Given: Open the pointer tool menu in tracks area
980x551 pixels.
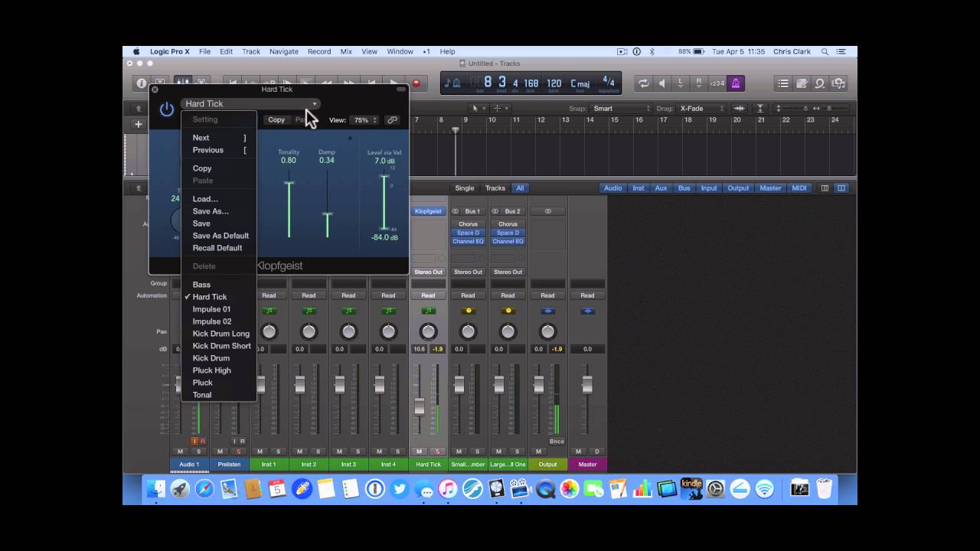Looking at the screenshot, I should [477, 109].
